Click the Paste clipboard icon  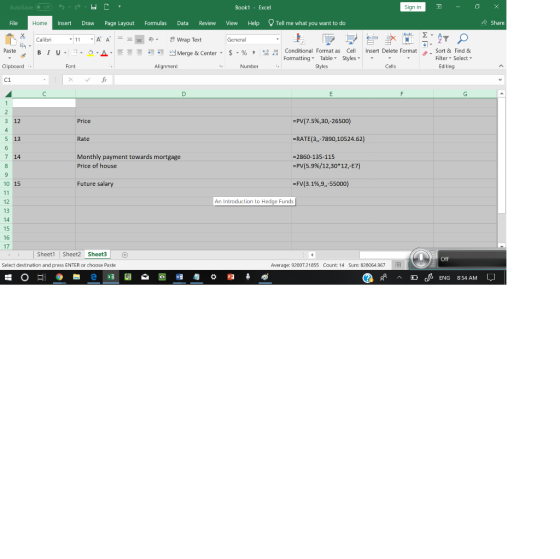point(10,39)
